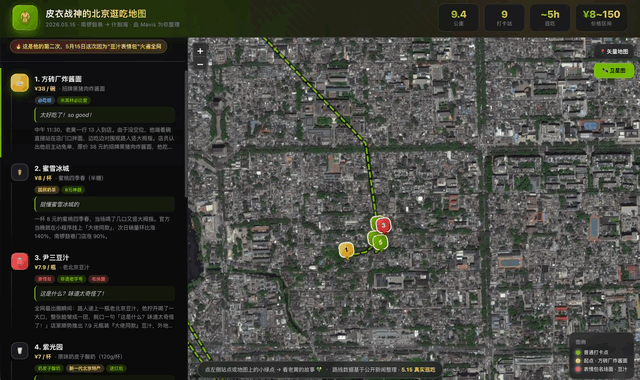Click the ¥8~150 price range card
This screenshot has height=380, width=640.
(x=601, y=18)
